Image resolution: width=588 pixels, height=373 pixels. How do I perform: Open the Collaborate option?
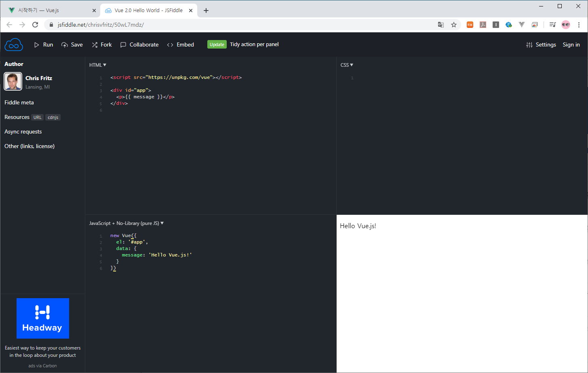pos(139,45)
